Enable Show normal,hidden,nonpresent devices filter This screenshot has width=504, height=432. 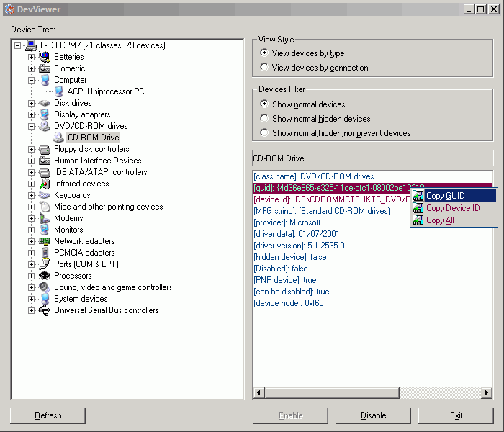coord(264,133)
